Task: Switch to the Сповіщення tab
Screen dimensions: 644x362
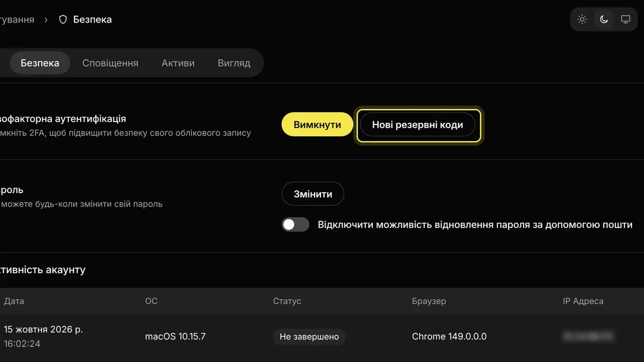Action: 110,63
